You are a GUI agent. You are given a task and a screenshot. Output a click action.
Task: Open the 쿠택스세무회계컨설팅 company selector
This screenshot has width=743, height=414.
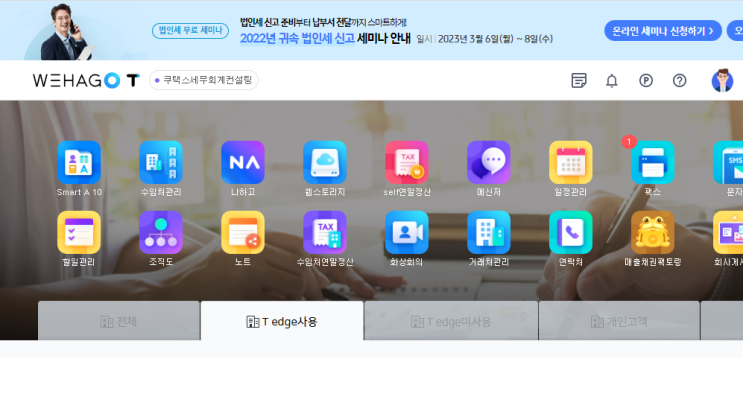click(204, 80)
